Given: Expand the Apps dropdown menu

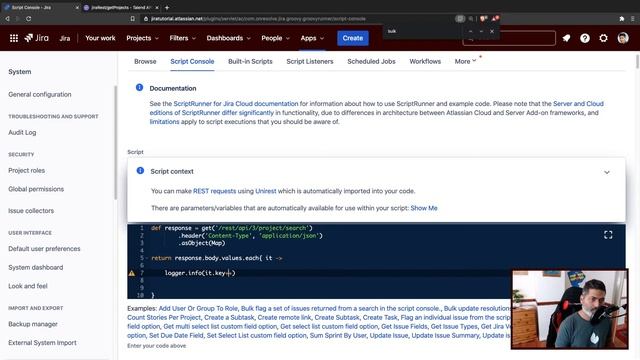Looking at the screenshot, I should [312, 38].
